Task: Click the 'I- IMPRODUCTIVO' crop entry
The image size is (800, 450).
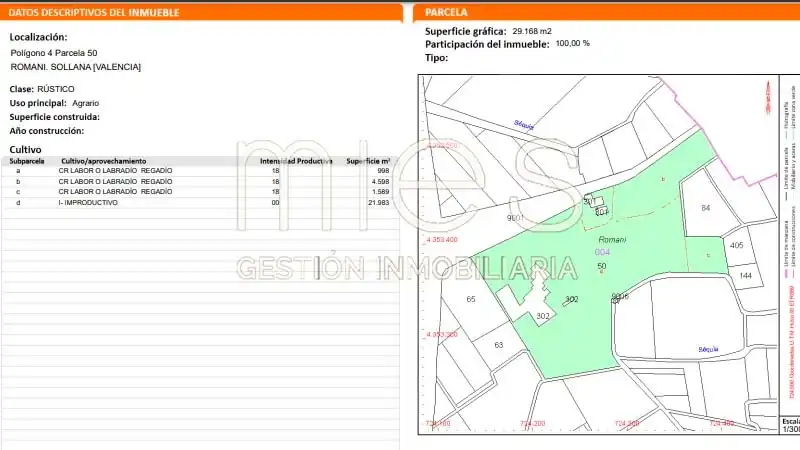Action: [88, 203]
